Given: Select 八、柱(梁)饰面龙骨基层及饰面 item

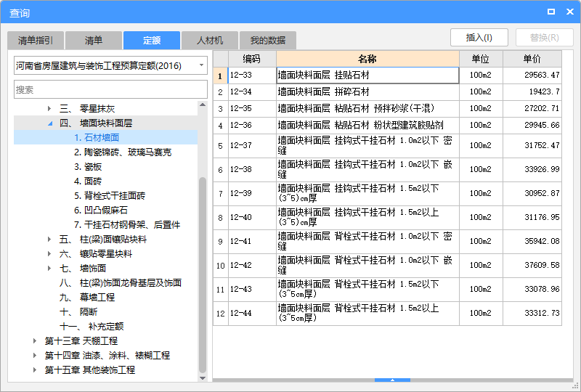Looking at the screenshot, I should tap(121, 282).
